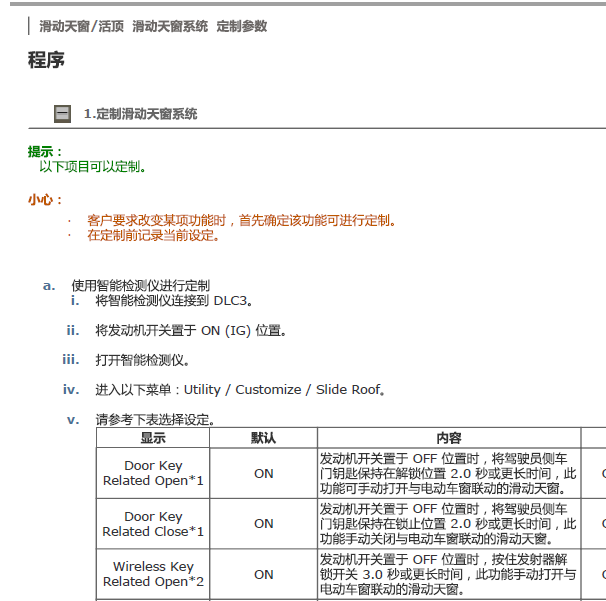Click ON default for Door Key Related Open
The image size is (606, 601).
point(263,473)
